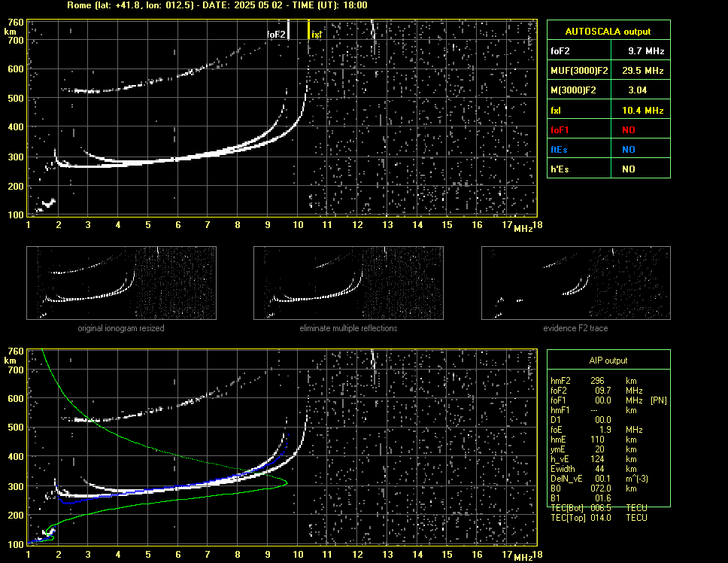
Task: Click the foF2 value '09.7' in AIP output
Action: coord(603,391)
